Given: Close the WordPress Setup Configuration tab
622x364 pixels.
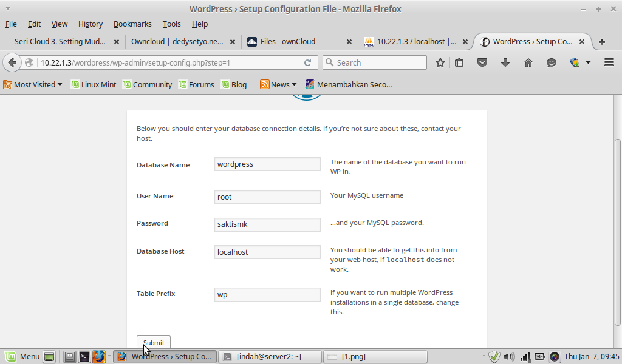Looking at the screenshot, I should pos(581,42).
